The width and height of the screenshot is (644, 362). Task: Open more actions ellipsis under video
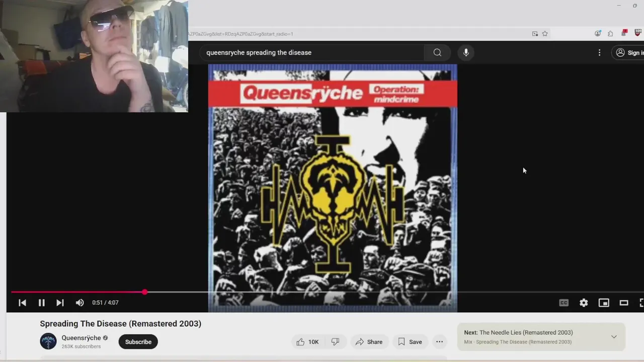click(x=439, y=342)
